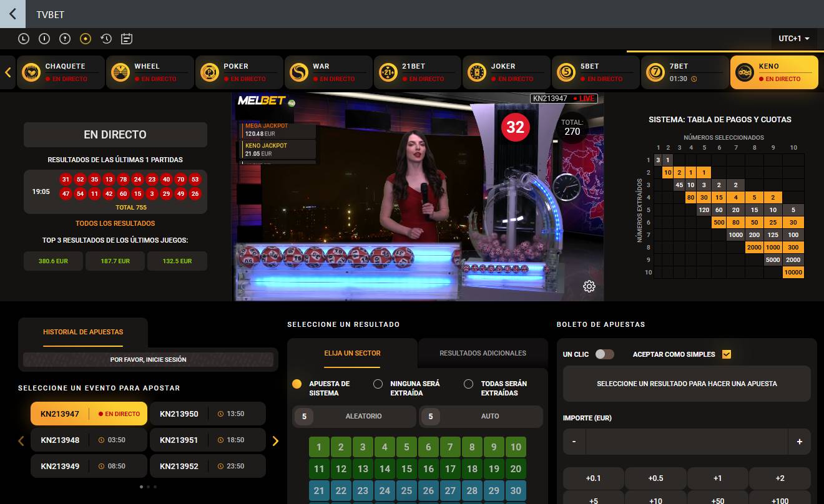This screenshot has width=824, height=504.
Task: Open the video stream settings gear
Action: (x=589, y=286)
